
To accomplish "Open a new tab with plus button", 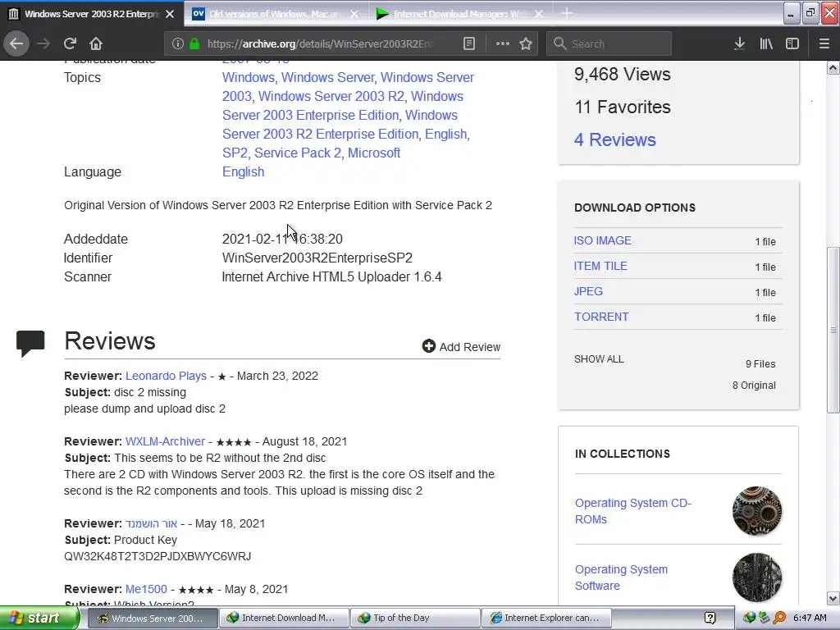I will pos(567,13).
